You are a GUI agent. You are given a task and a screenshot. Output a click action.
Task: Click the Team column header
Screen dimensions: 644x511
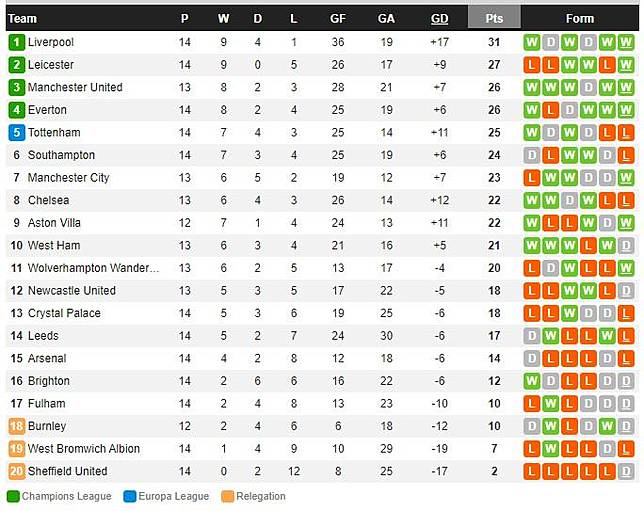pos(22,18)
